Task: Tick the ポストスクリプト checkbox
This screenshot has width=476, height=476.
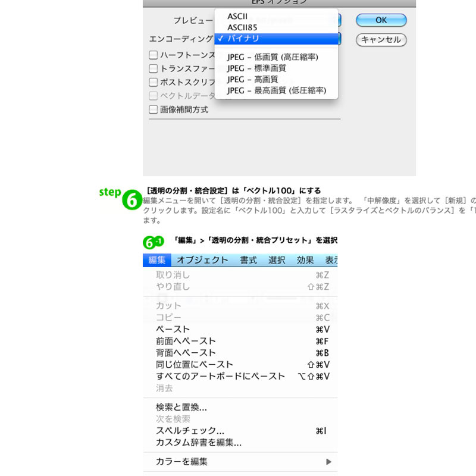Action: [x=154, y=83]
